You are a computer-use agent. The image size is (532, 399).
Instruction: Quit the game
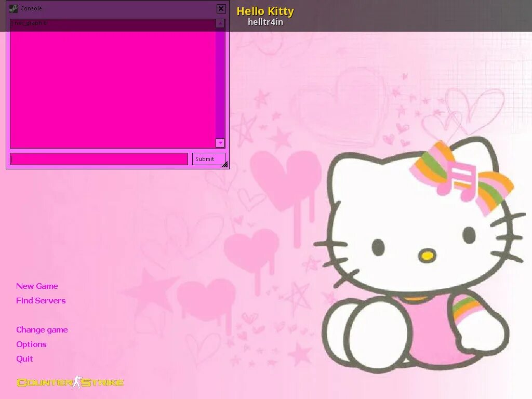(x=24, y=359)
